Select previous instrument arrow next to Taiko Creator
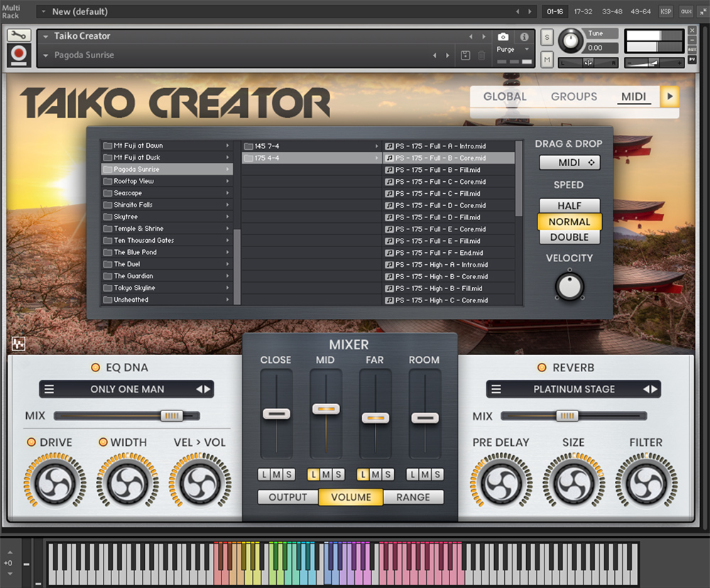The width and height of the screenshot is (710, 588). [471, 37]
